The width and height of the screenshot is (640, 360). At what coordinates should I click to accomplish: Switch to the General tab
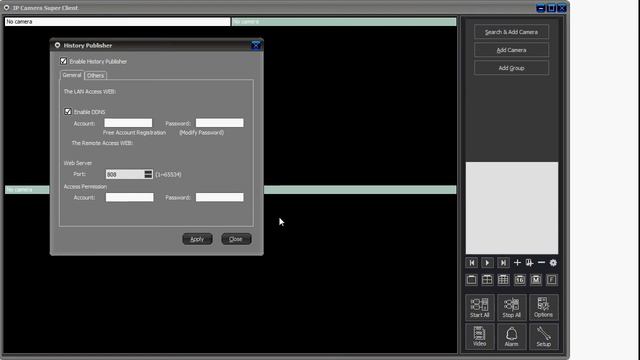(72, 75)
